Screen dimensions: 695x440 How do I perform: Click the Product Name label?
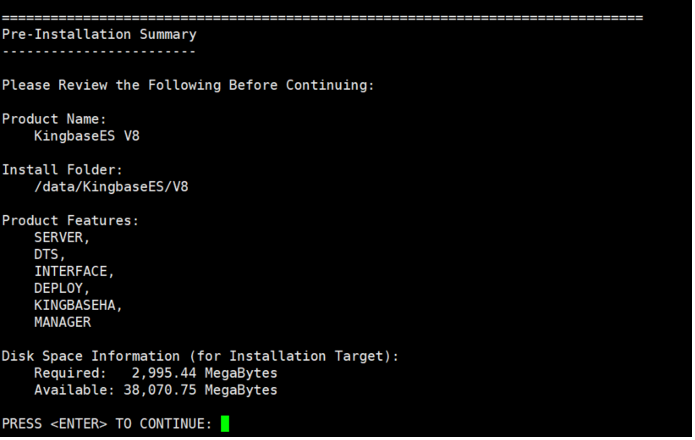[54, 119]
